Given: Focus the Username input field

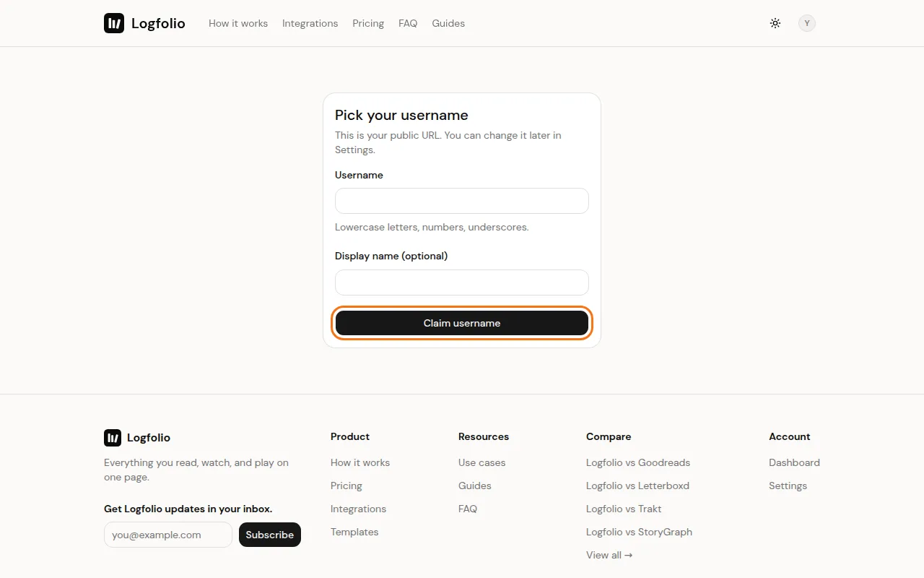Looking at the screenshot, I should [x=462, y=201].
